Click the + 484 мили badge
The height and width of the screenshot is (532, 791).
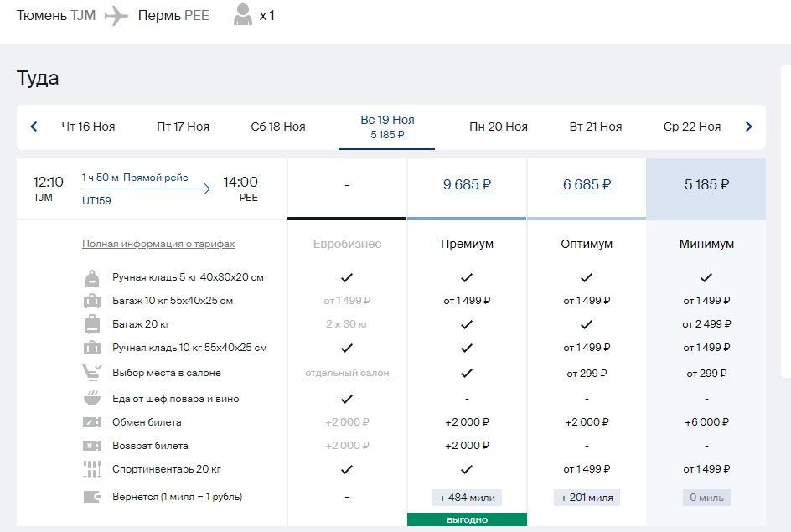pyautogui.click(x=467, y=498)
